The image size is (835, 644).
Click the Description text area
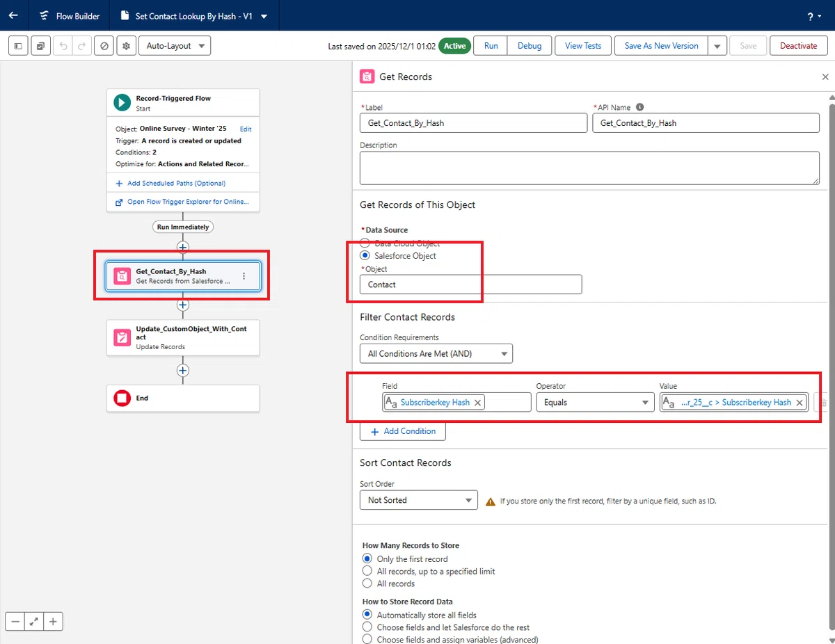[589, 168]
